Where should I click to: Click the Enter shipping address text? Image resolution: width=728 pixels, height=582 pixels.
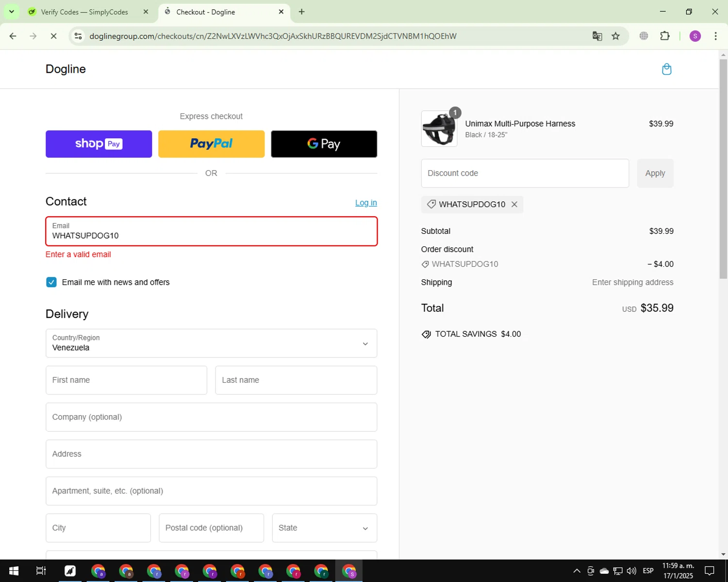point(632,282)
